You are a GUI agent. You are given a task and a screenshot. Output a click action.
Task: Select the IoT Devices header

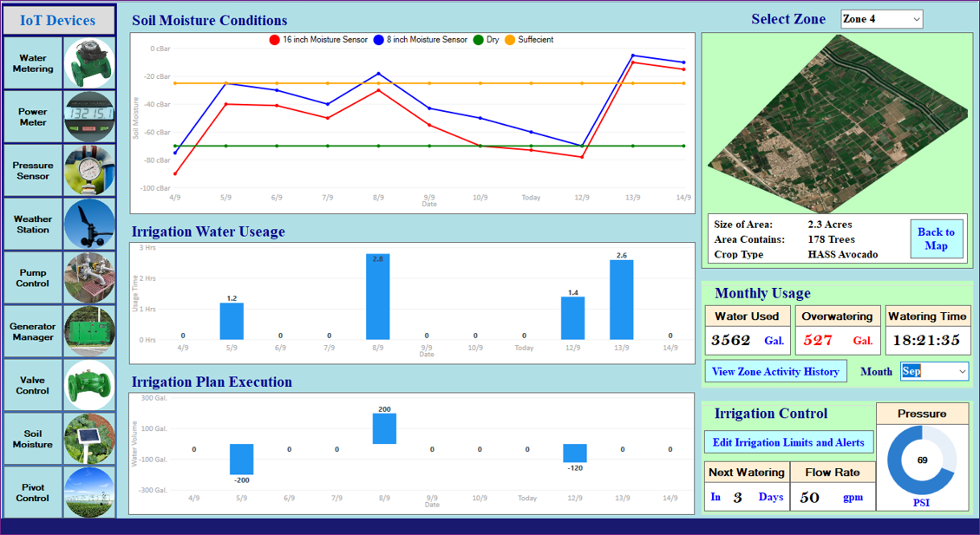pyautogui.click(x=58, y=21)
